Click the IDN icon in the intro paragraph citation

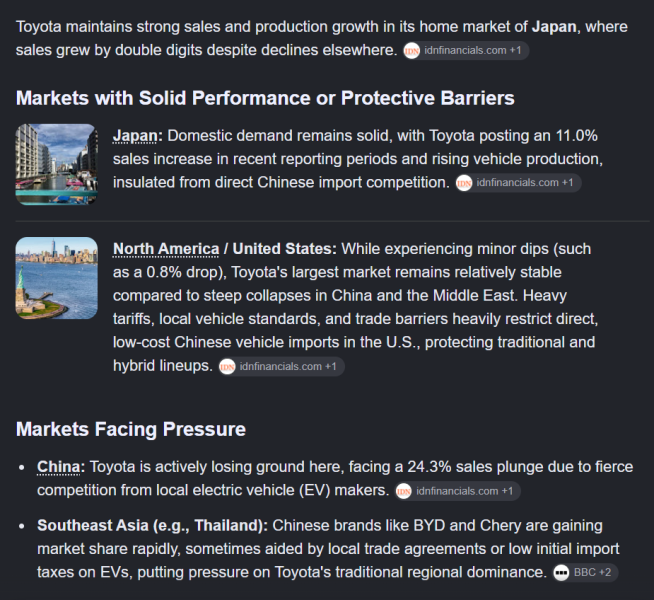412,51
